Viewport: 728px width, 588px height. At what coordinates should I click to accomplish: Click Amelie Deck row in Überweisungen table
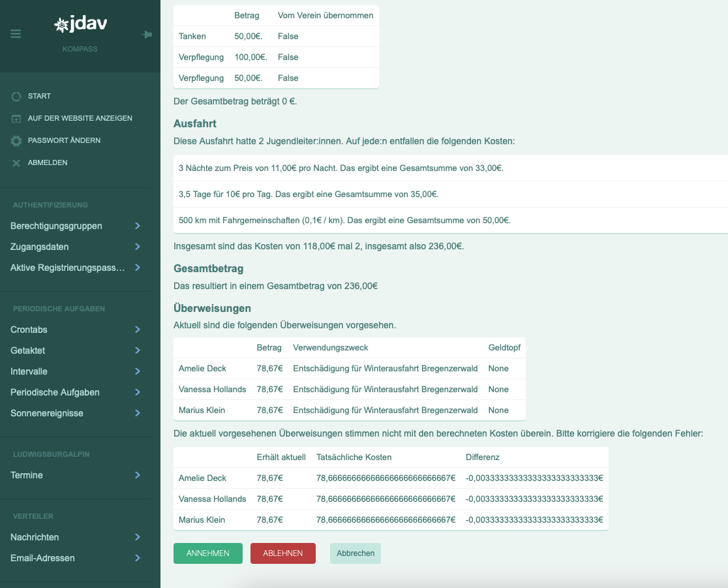[x=203, y=369]
